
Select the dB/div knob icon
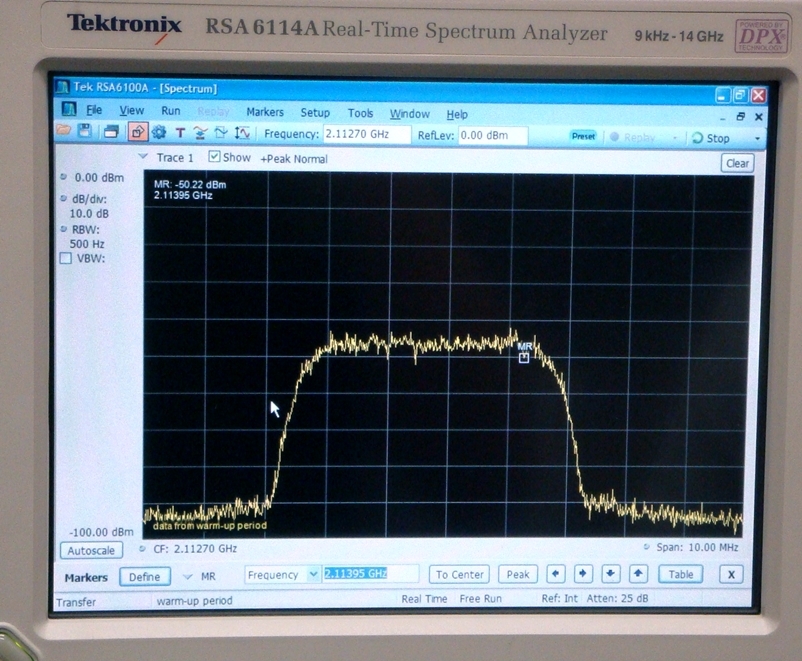[x=63, y=198]
